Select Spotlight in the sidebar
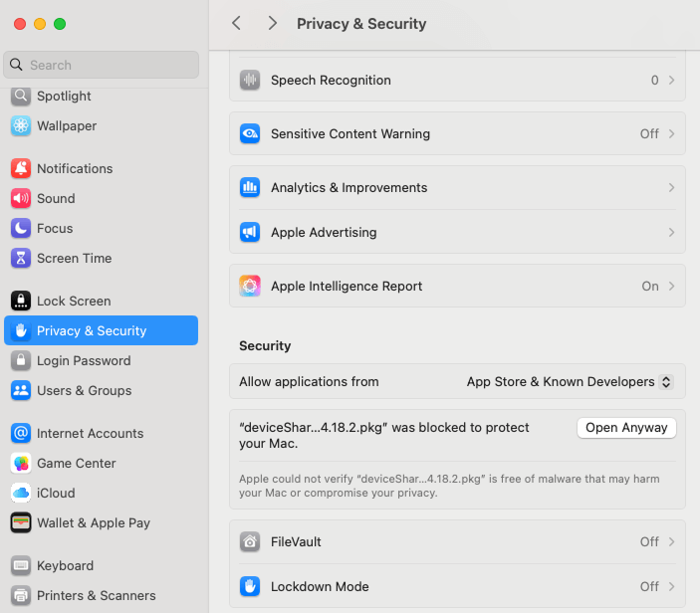The height and width of the screenshot is (613, 700). (x=101, y=96)
